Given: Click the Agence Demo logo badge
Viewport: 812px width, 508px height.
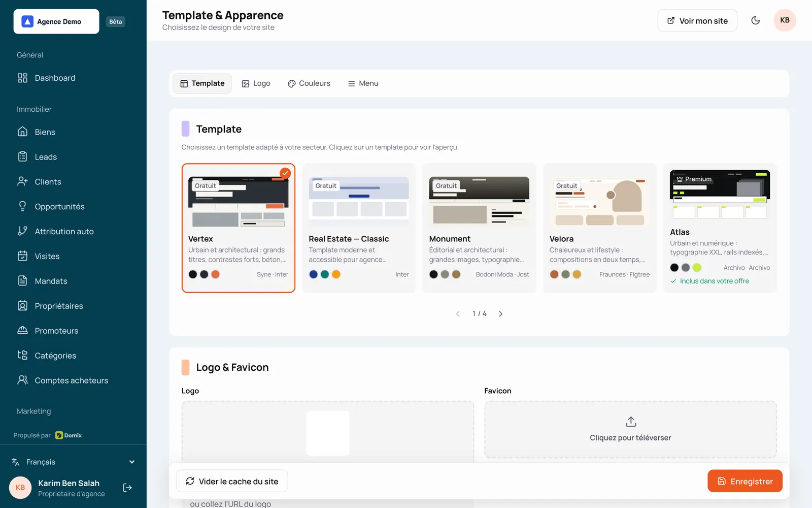Looking at the screenshot, I should 56,21.
